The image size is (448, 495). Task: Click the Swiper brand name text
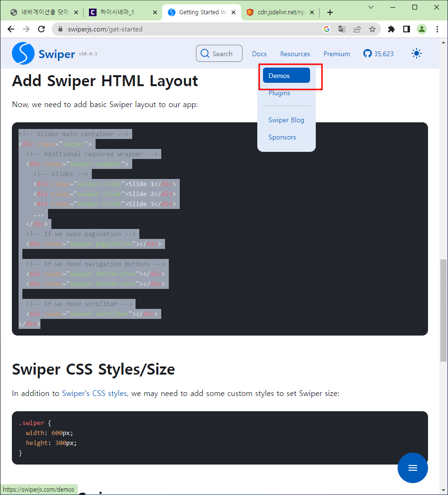pyautogui.click(x=57, y=54)
